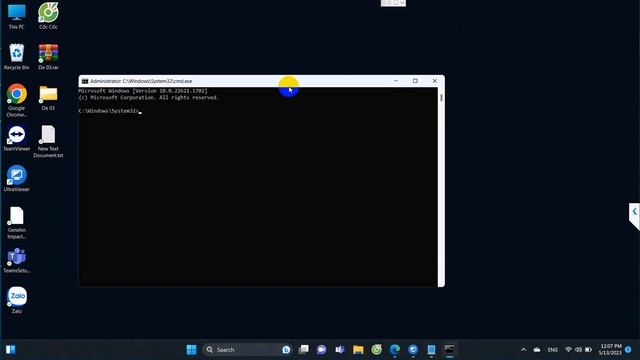Open This PC desktop icon
The height and width of the screenshot is (360, 640).
point(16,16)
